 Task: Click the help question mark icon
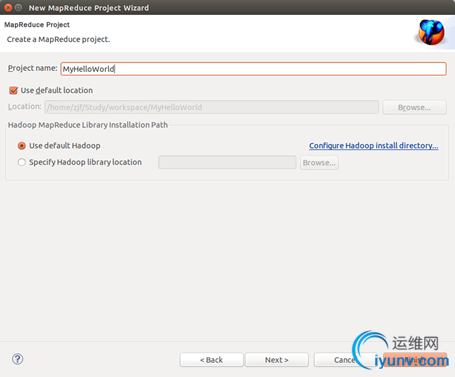point(17,359)
